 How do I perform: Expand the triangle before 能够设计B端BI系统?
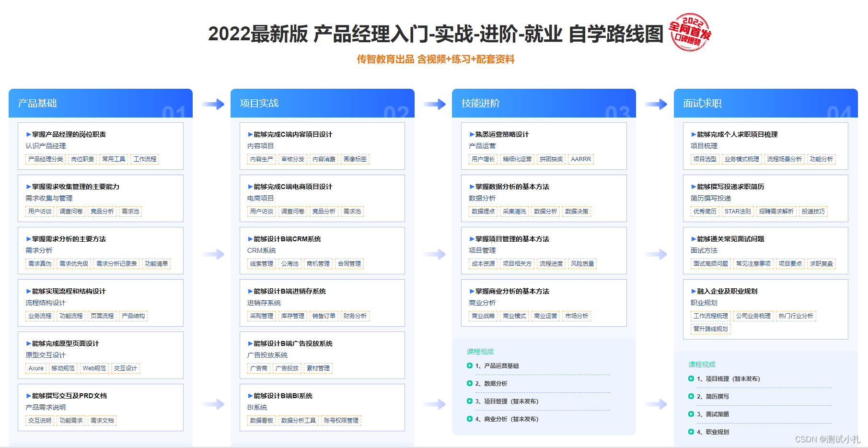(250, 396)
